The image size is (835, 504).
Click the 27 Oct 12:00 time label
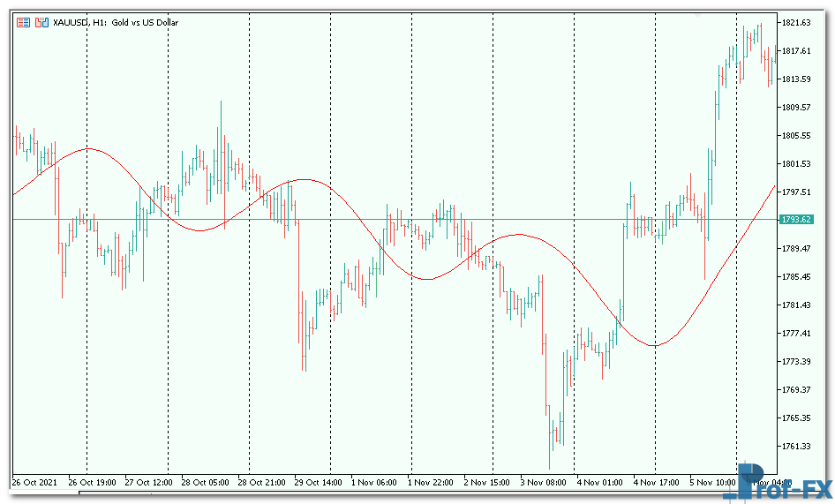[x=148, y=483]
